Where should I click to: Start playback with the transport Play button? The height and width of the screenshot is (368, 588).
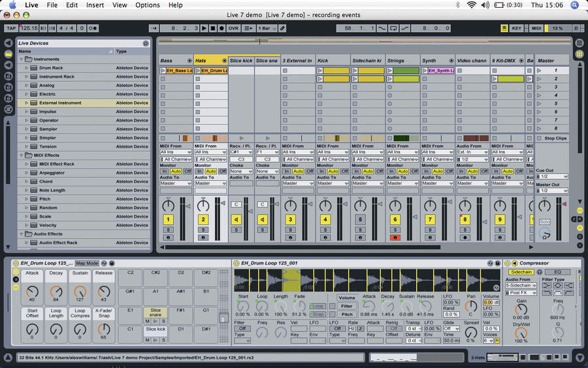tap(204, 28)
